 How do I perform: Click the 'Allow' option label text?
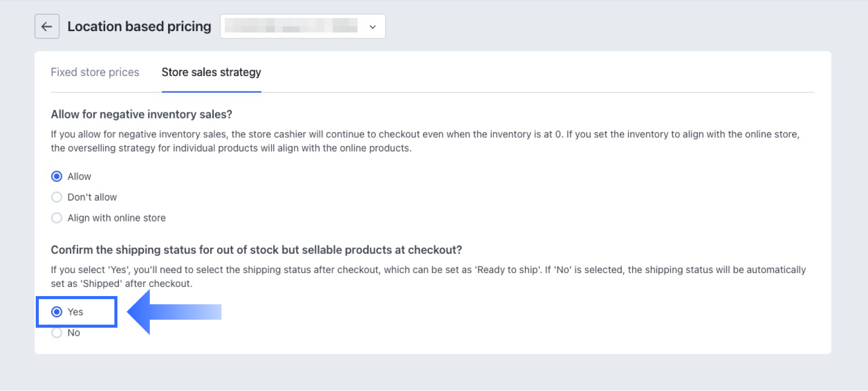(x=79, y=177)
